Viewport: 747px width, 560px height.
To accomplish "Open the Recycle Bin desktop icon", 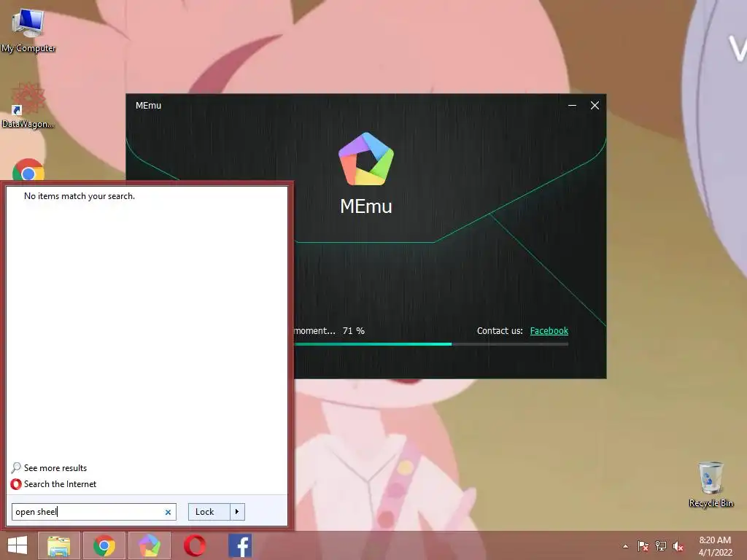I will pyautogui.click(x=711, y=484).
